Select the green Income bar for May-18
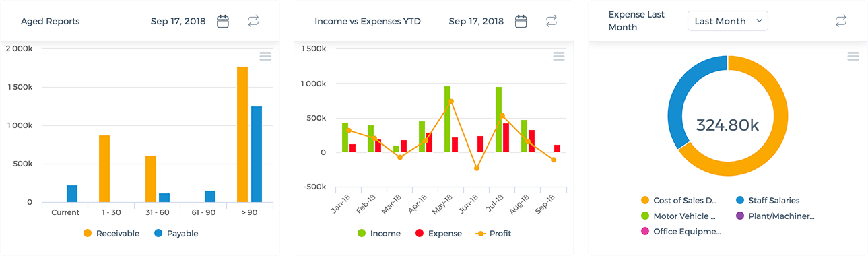The width and height of the screenshot is (868, 256). point(447,119)
